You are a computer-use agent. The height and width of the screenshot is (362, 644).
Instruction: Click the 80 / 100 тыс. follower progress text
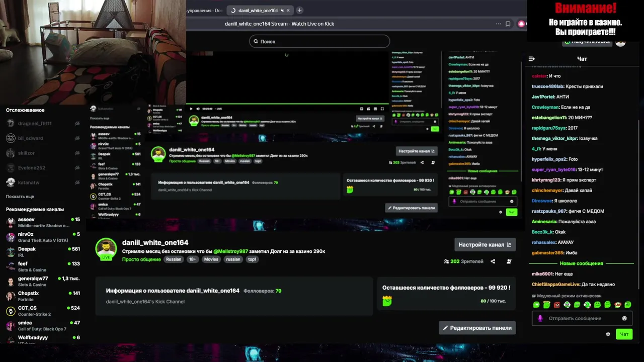point(493,301)
